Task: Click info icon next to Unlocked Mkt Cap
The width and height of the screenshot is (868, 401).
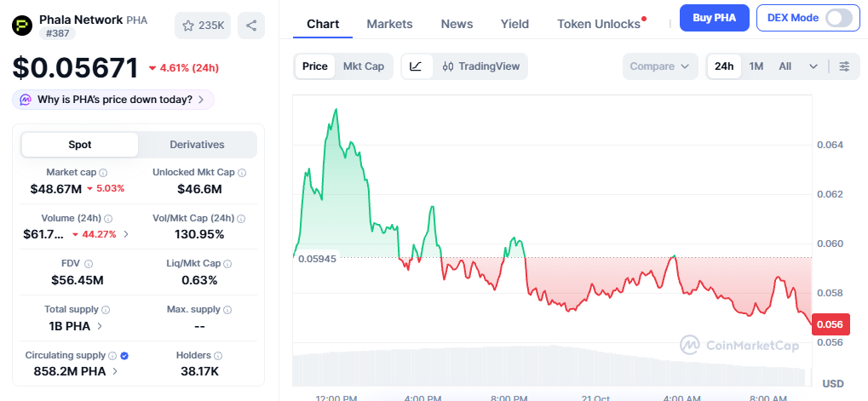Action: pyautogui.click(x=242, y=173)
